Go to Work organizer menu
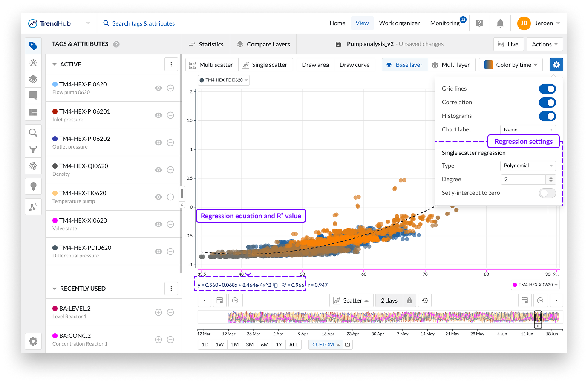588x383 pixels. click(x=399, y=23)
